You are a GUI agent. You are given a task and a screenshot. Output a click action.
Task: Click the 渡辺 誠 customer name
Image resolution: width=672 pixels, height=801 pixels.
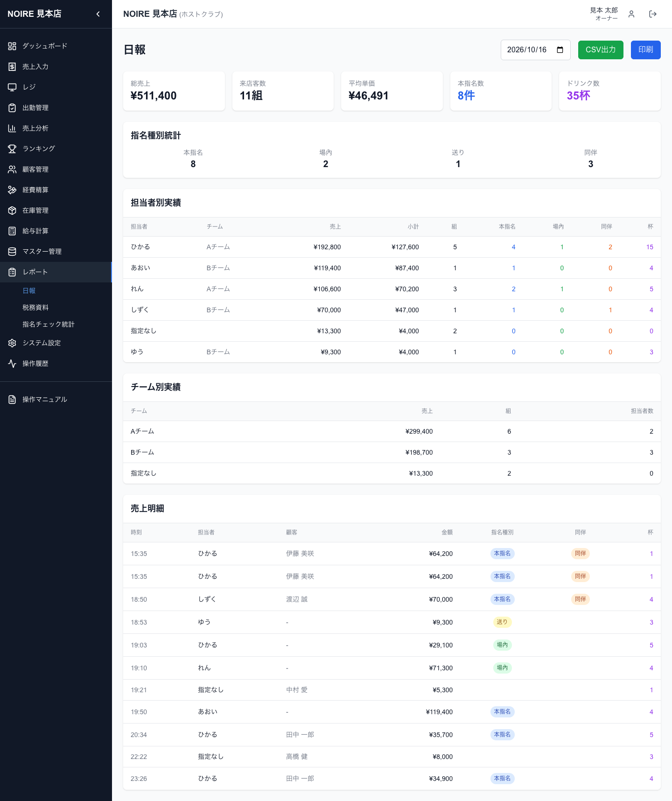coord(297,599)
